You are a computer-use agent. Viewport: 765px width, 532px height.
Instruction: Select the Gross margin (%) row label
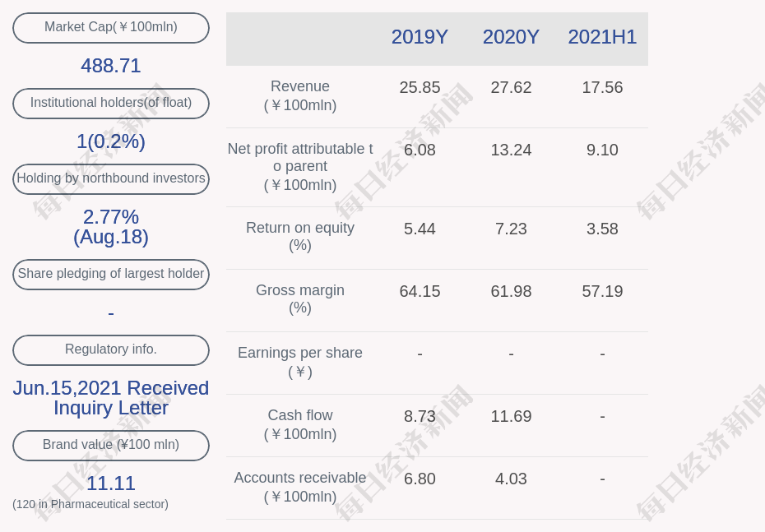[x=299, y=298]
